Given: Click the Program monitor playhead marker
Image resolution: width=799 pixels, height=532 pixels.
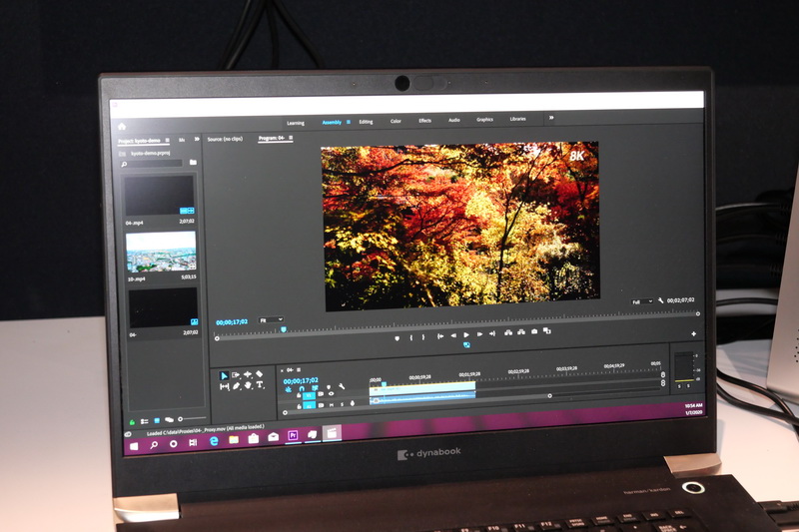Looking at the screenshot, I should [284, 330].
